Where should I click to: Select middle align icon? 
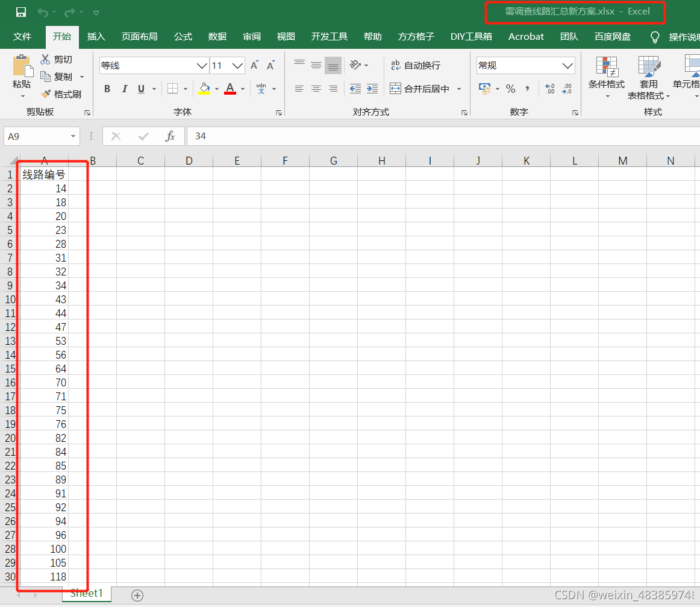(316, 65)
